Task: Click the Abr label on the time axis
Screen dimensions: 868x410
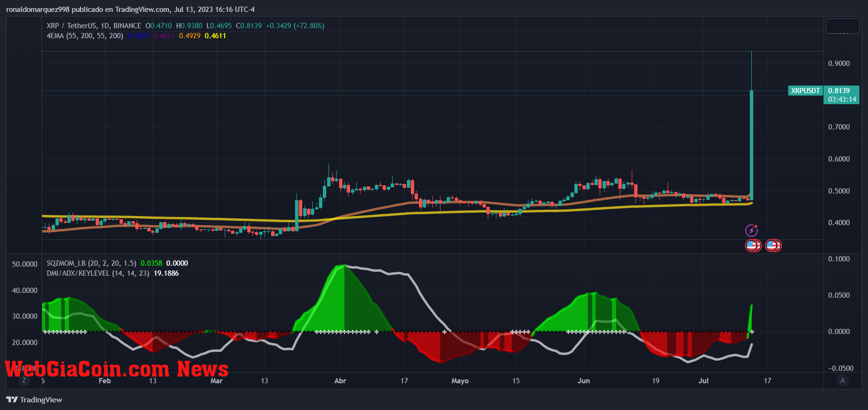Action: 340,381
